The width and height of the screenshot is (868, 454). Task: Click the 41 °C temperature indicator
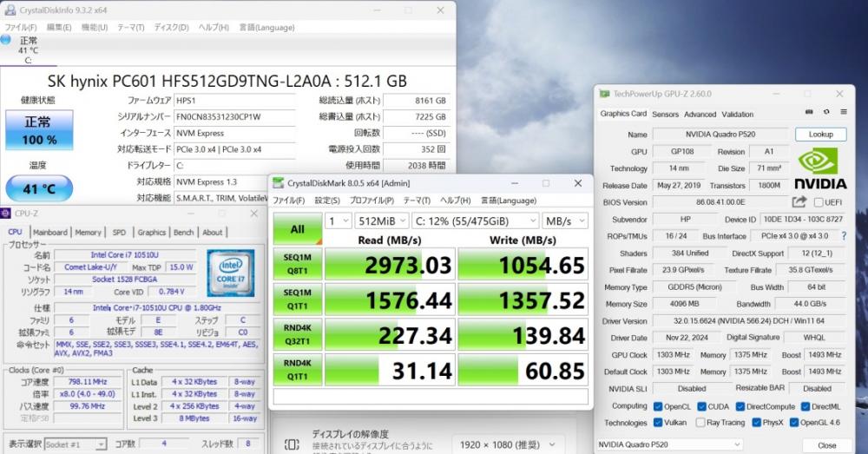(x=39, y=188)
